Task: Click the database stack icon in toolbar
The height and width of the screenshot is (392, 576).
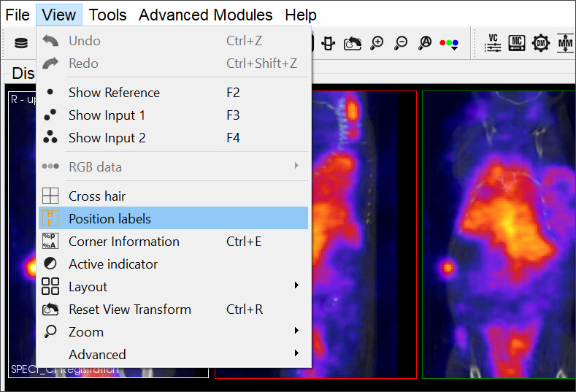Action: point(21,43)
